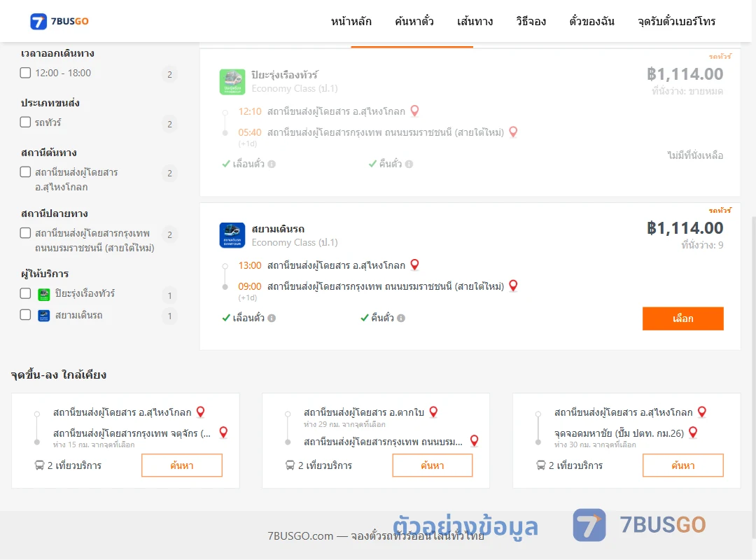Click จุดจอดมหาชัย (ปั๊ม ปตท. กม.26) stop name
This screenshot has width=756, height=560.
[x=619, y=433]
